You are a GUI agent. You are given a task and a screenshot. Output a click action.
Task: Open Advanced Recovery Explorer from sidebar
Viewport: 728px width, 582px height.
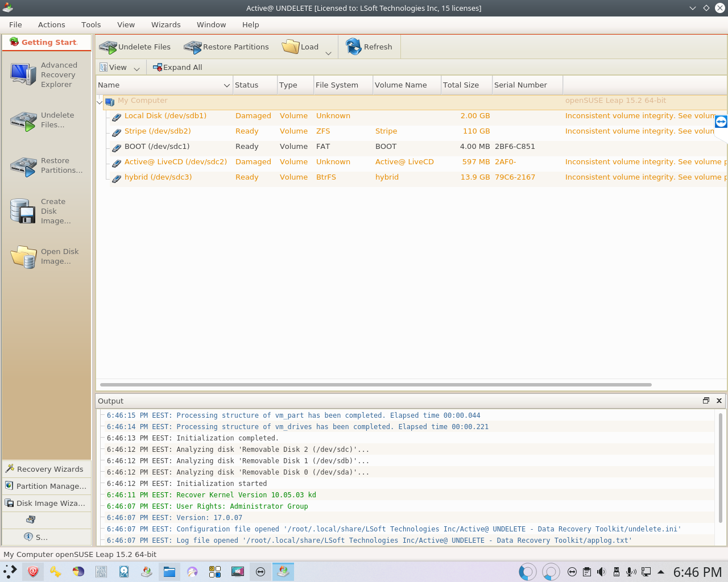[47, 74]
